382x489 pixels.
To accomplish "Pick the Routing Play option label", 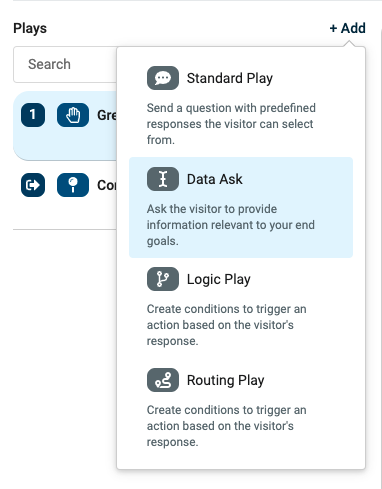I will [225, 380].
